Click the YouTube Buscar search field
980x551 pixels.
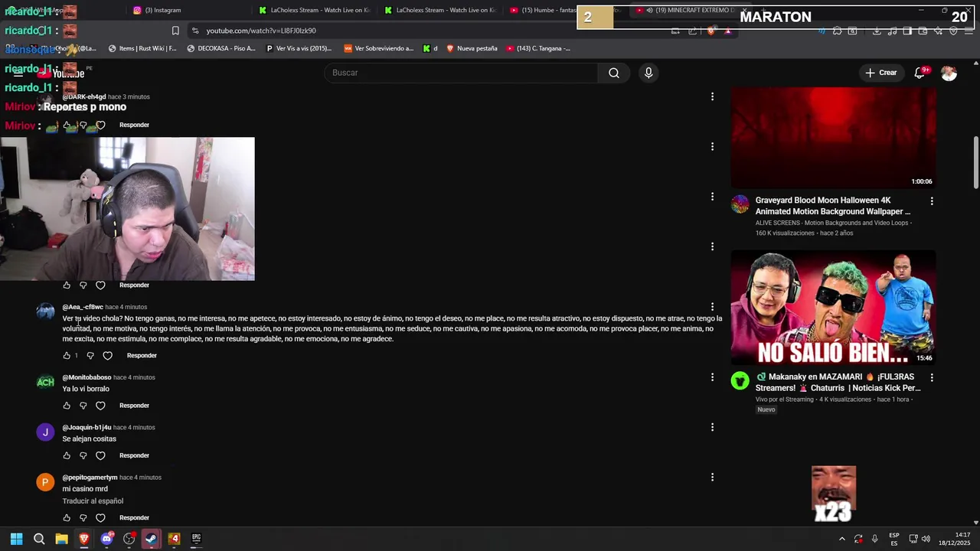coord(461,73)
